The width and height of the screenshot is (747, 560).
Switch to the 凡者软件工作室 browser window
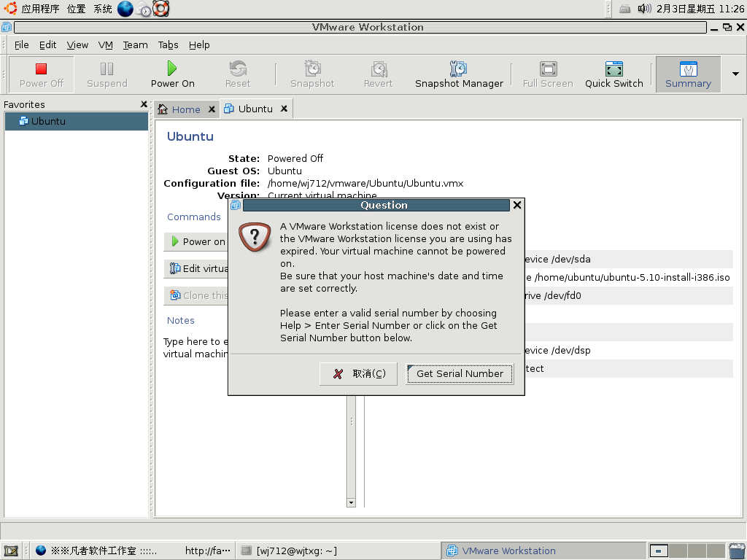point(133,551)
